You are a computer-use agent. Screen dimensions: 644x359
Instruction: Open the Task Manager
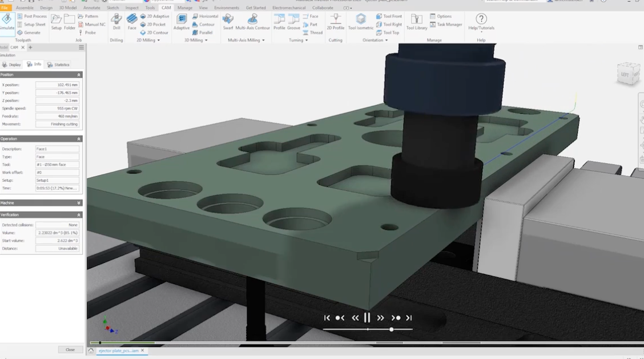coord(446,24)
